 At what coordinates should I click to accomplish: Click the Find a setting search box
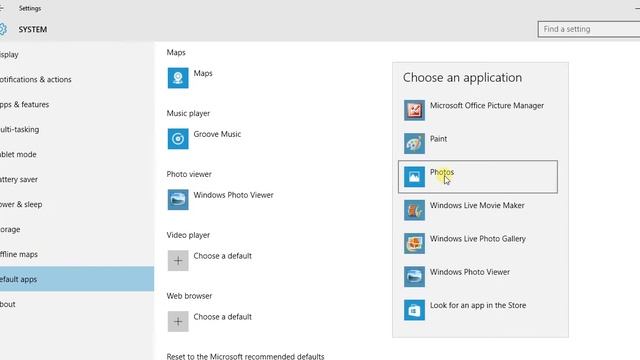[589, 29]
